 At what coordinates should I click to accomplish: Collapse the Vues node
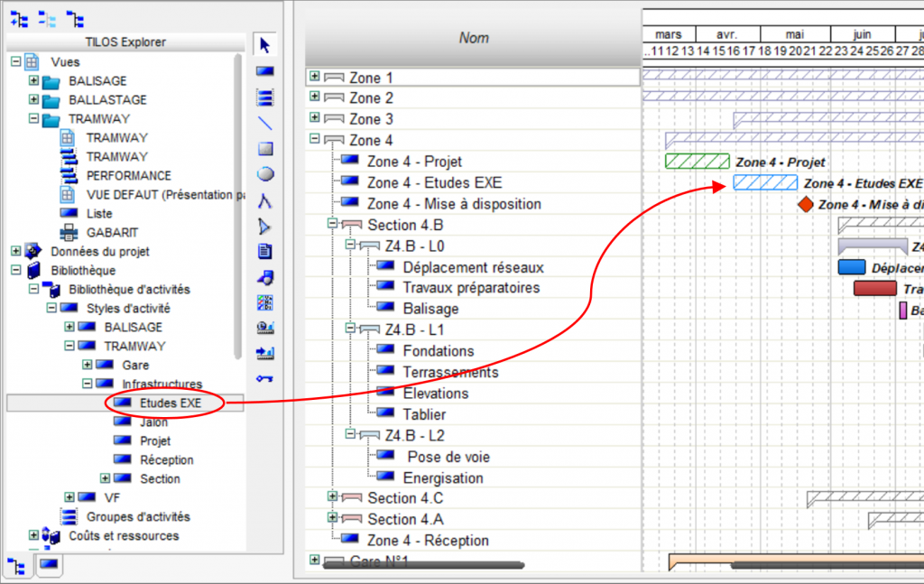[16, 61]
